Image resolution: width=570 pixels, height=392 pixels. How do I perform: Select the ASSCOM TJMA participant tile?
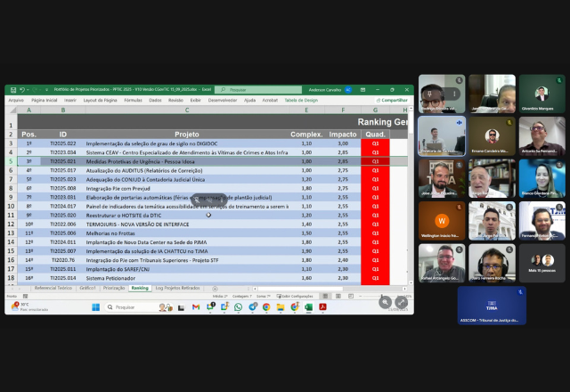click(492, 305)
